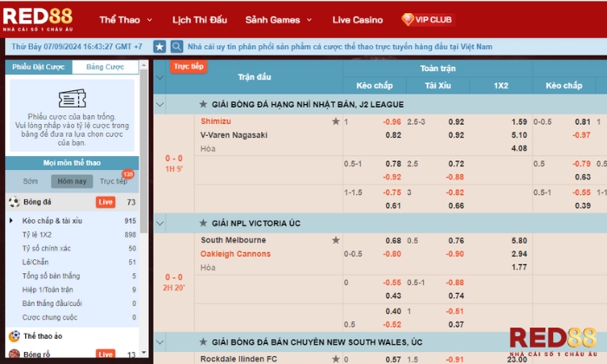
Task: Favorite the New South Wales league star
Action: pos(203,342)
